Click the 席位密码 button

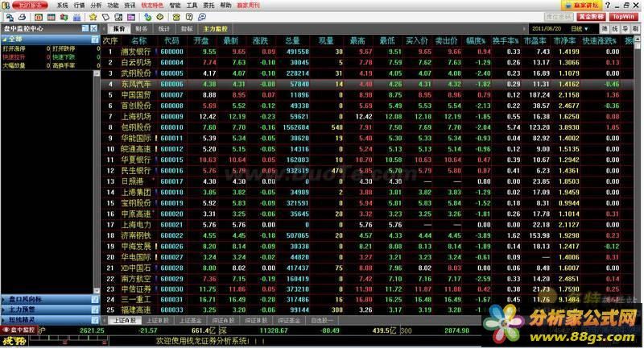pyautogui.click(x=559, y=17)
